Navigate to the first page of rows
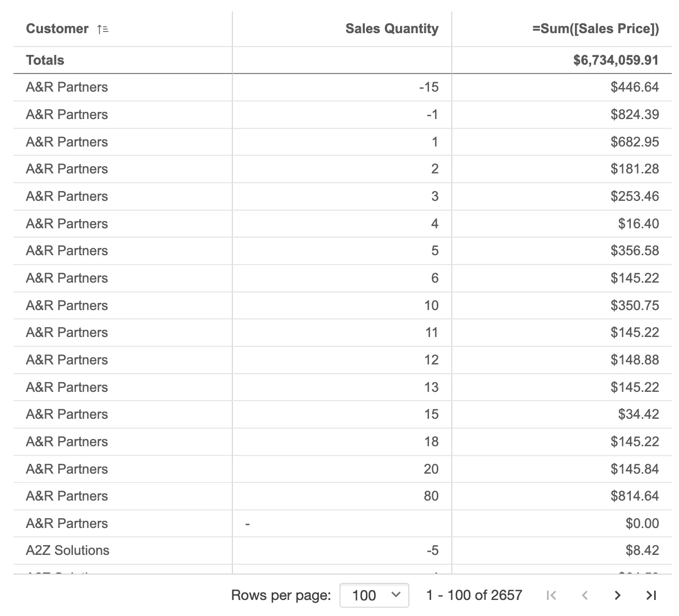This screenshot has height=616, width=679. (551, 595)
